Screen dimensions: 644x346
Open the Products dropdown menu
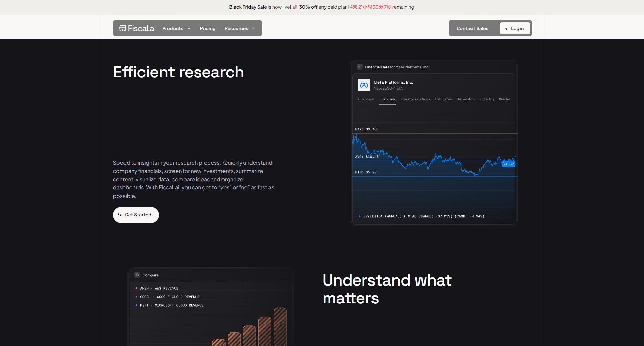point(176,28)
